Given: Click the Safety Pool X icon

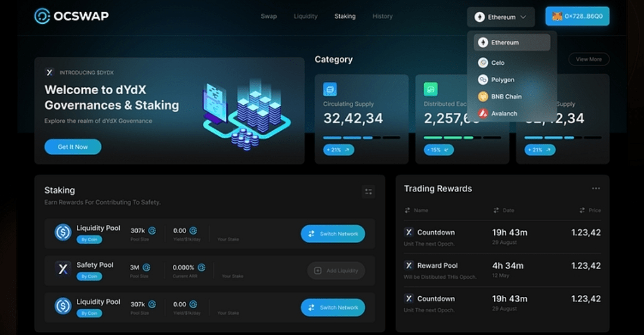Looking at the screenshot, I should point(63,269).
